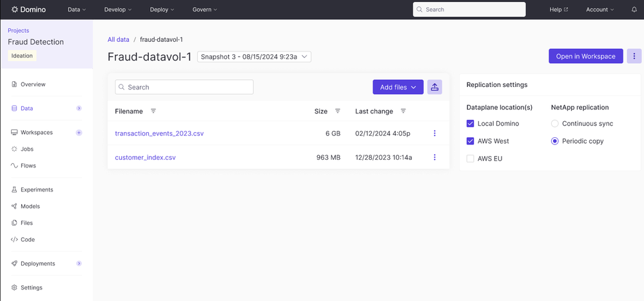
Task: Click the fraud-datavol-1 breadcrumb text
Action: coord(161,39)
